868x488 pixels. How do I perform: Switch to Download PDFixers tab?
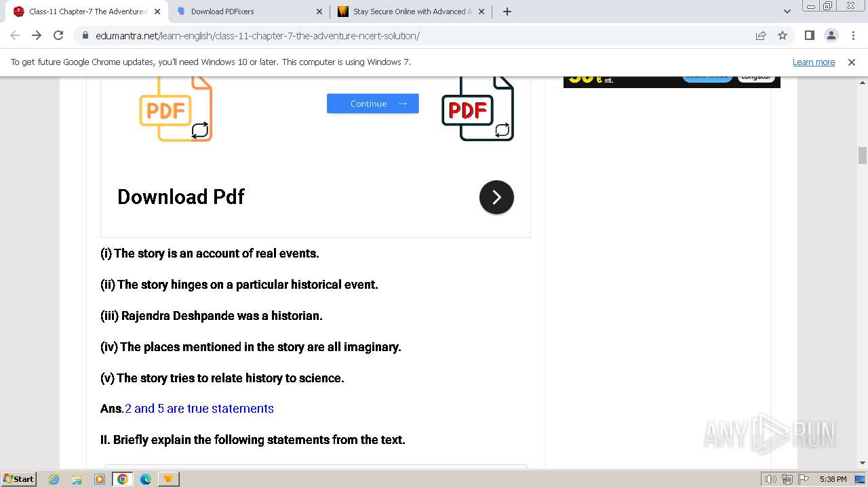coord(250,12)
